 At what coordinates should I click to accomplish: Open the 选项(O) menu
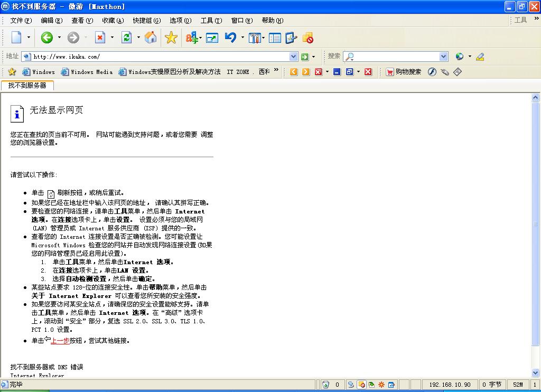181,21
